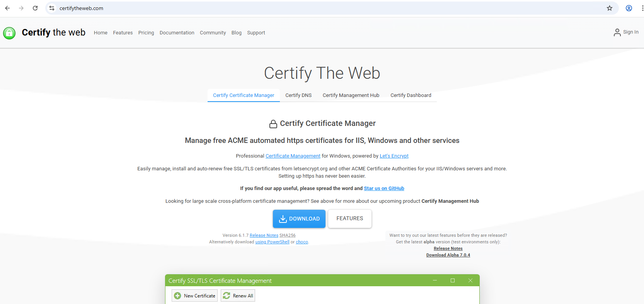Click Download Alpha 7.0.4 link
The height and width of the screenshot is (304, 644).
tap(448, 255)
